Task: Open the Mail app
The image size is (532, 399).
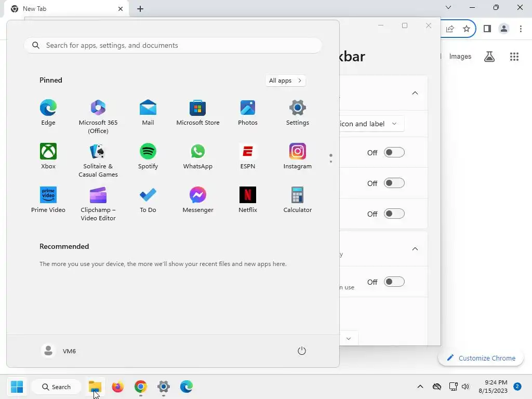Action: [148, 113]
